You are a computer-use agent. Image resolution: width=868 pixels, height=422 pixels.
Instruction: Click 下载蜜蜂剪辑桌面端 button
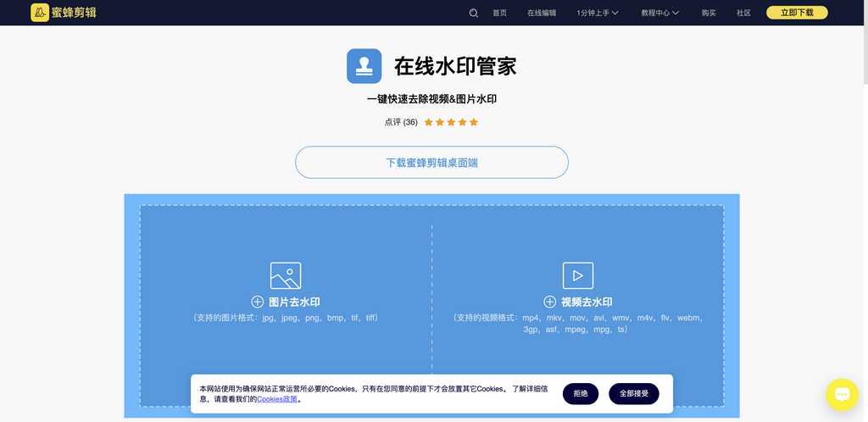pos(431,163)
